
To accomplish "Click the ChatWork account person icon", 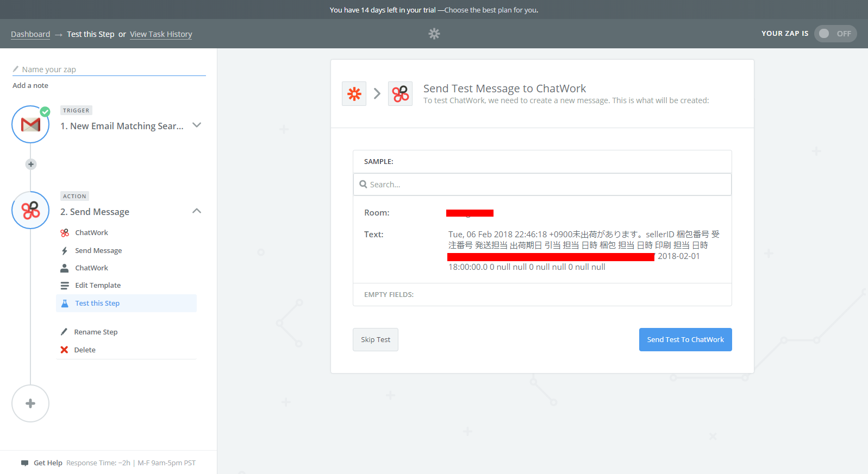I will [65, 268].
